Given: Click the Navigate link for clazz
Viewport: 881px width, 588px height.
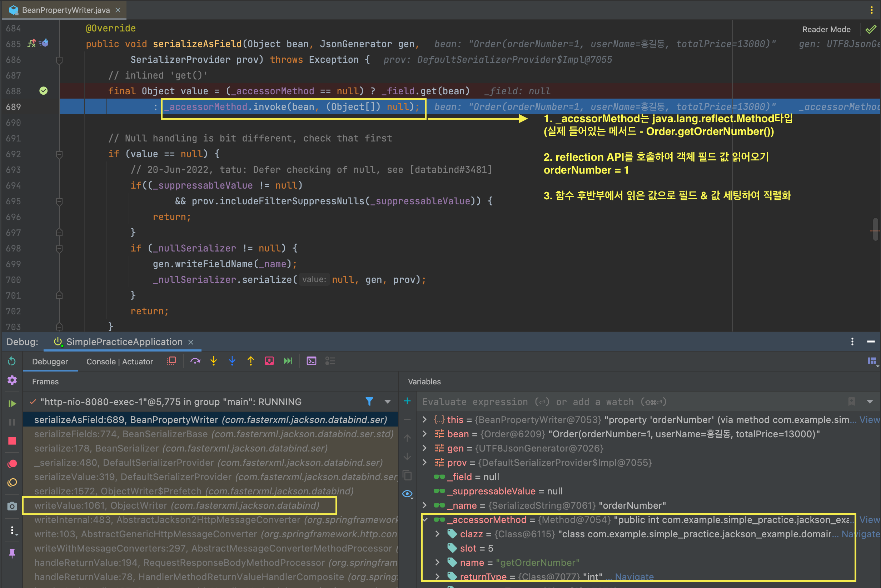Looking at the screenshot, I should pos(860,534).
